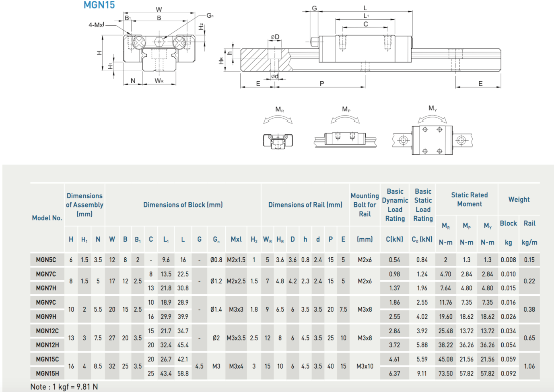Viewport: 554px width, 392px height.
Task: Click the "4-Mxl" label in the drawing
Action: (97, 25)
